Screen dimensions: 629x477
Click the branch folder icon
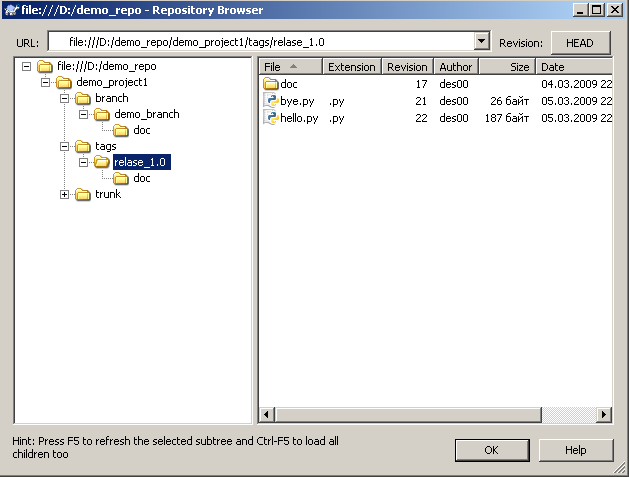tap(83, 98)
